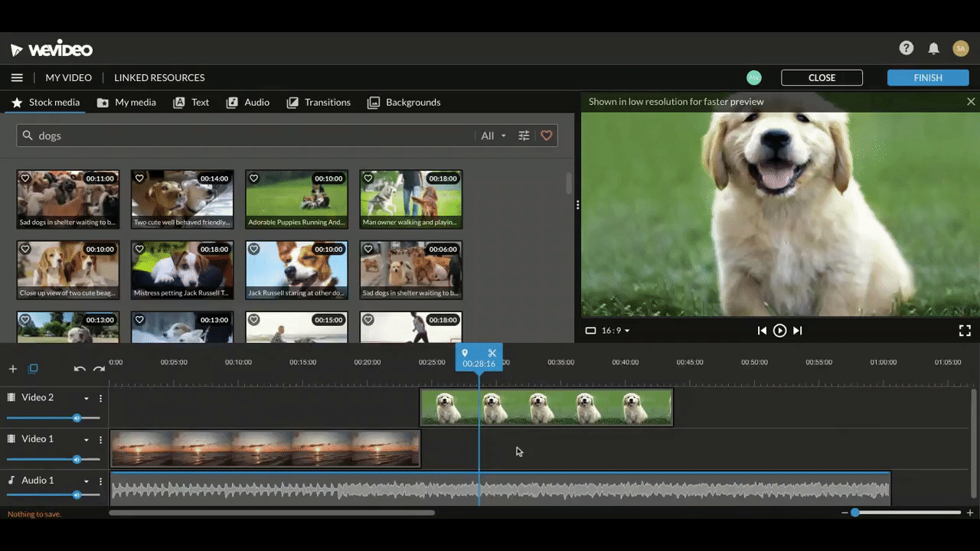Enter fullscreen preview mode
The height and width of the screenshot is (551, 980).
[x=965, y=331]
